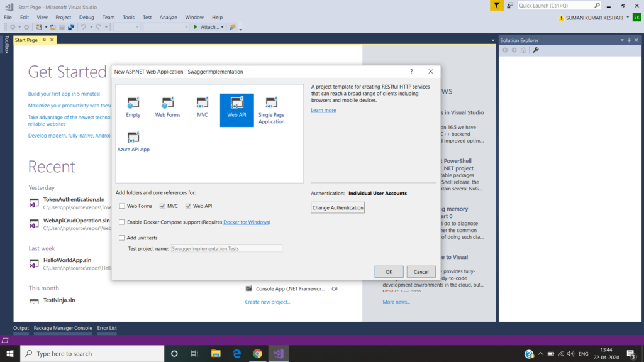Toggle the Web API references checkbox
644x362 pixels.
coord(188,206)
